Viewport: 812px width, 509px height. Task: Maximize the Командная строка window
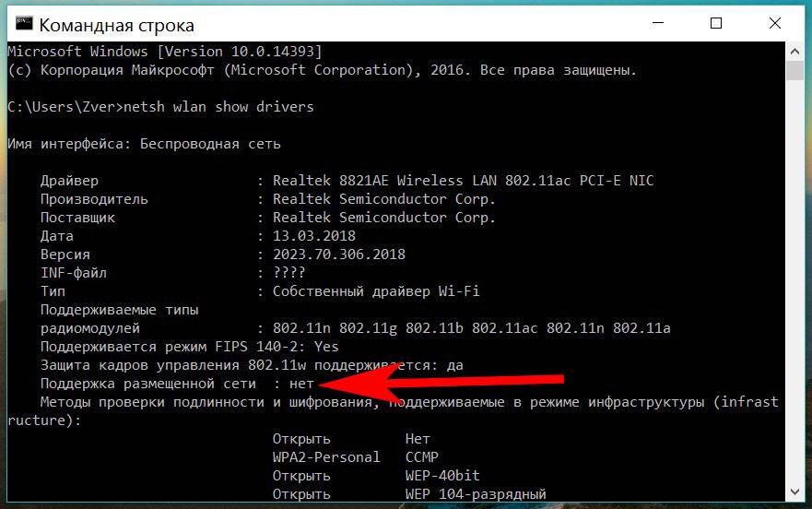(x=716, y=24)
